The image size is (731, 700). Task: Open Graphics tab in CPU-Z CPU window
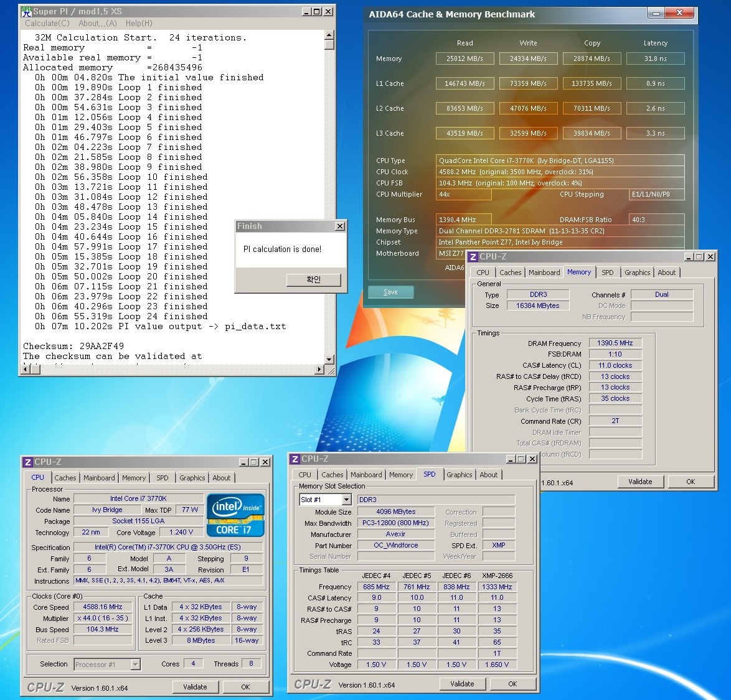pos(192,478)
